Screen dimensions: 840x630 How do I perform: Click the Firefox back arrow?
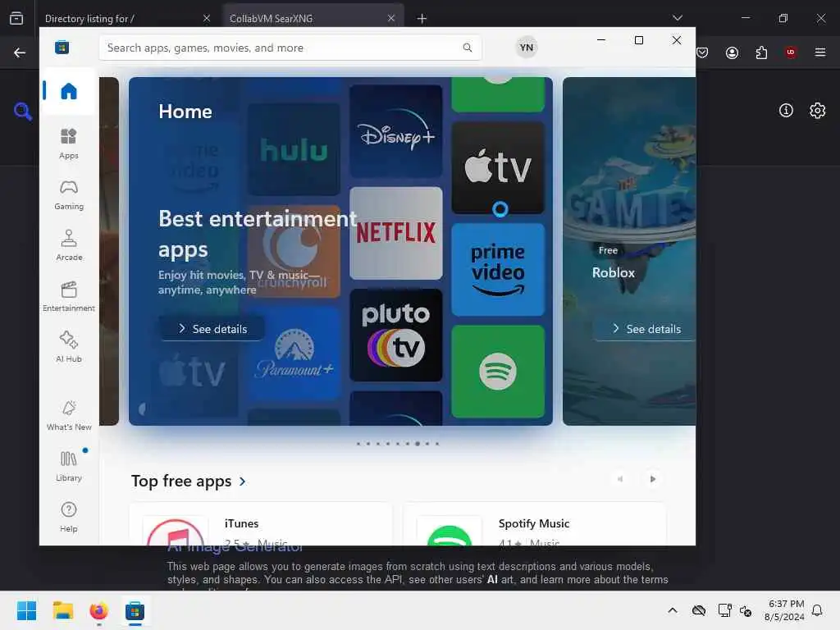coord(20,52)
